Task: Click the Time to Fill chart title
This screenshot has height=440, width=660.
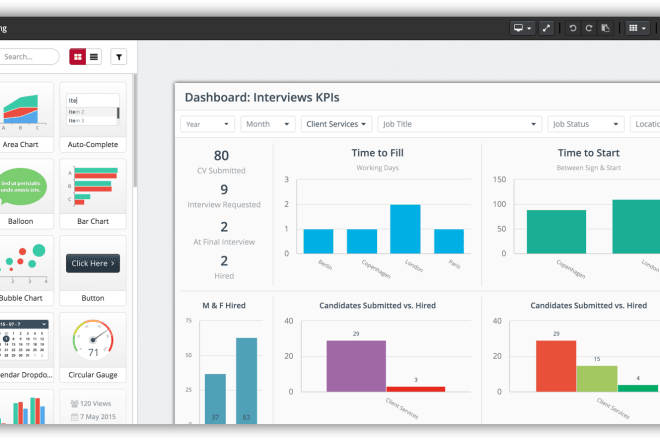Action: [x=378, y=153]
